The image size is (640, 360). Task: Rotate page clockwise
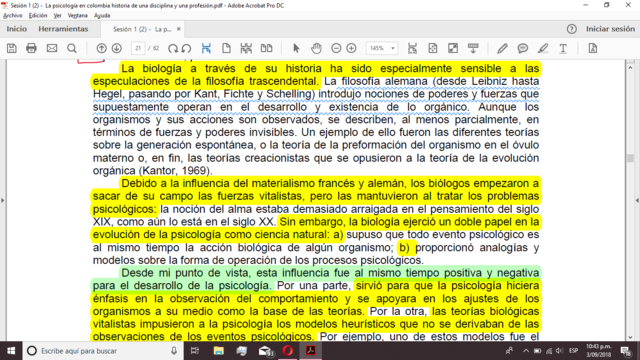tap(173, 48)
